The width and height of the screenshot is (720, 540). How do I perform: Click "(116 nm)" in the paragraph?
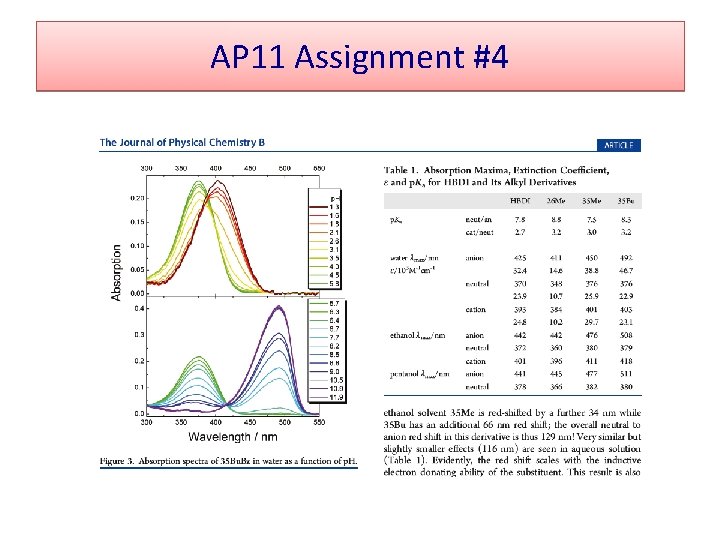click(498, 448)
